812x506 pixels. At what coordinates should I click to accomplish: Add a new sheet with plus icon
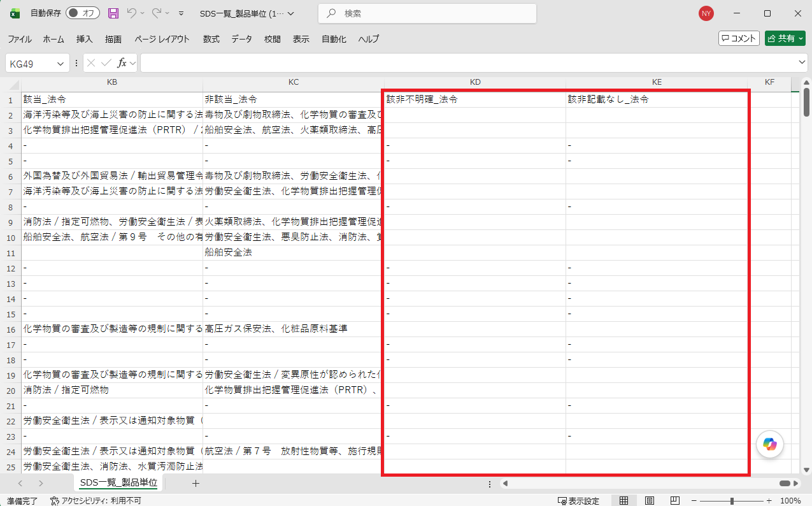coord(196,483)
